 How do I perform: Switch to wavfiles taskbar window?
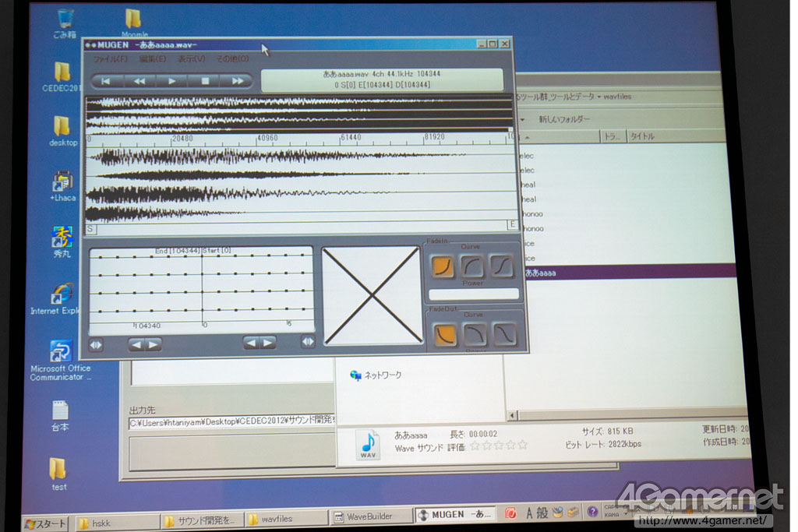pos(285,519)
